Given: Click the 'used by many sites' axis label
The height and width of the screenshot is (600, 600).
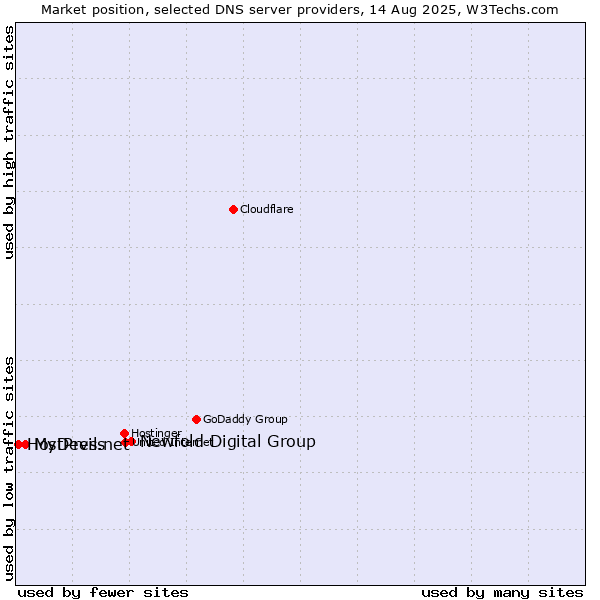Looking at the screenshot, I should (502, 592).
